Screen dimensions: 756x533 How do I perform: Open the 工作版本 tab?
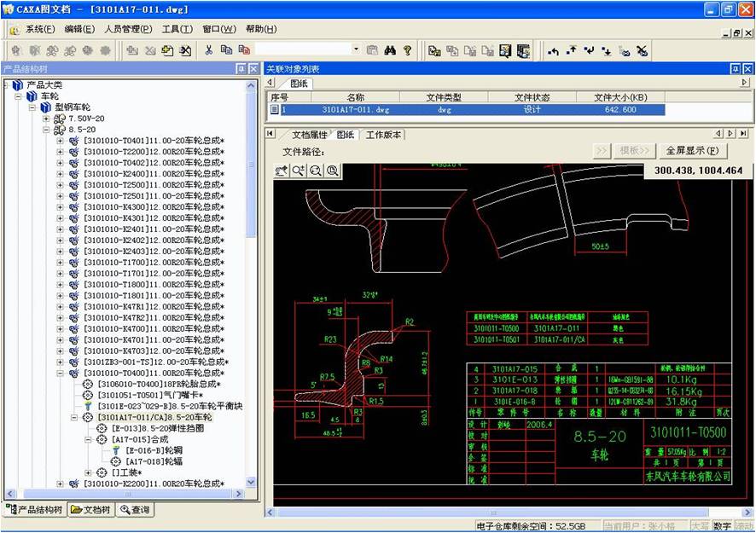[383, 135]
